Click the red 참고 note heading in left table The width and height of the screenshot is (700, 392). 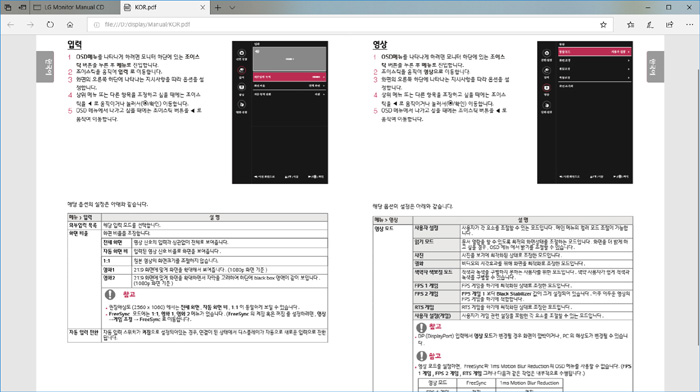coord(129,295)
